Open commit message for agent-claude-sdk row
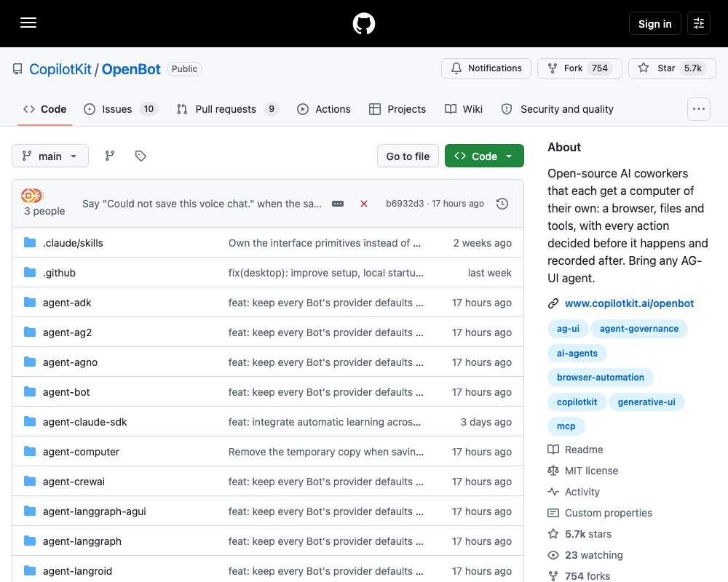 pos(324,422)
